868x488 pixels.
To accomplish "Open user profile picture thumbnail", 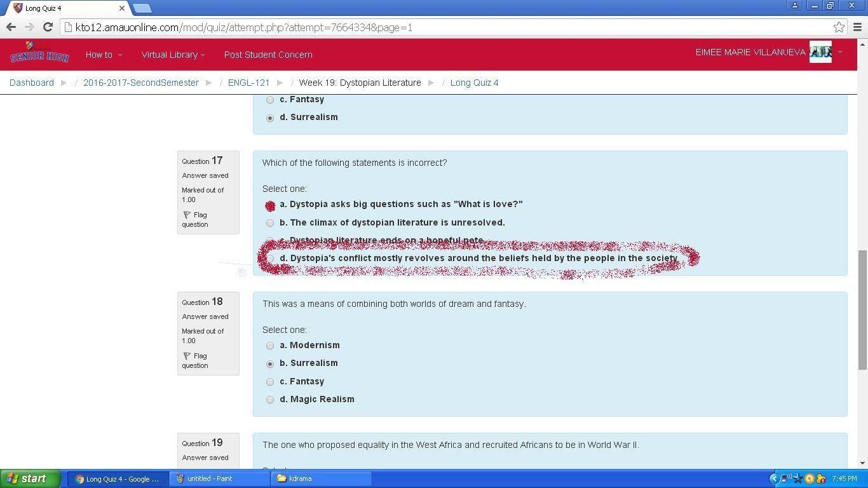I will click(x=820, y=52).
